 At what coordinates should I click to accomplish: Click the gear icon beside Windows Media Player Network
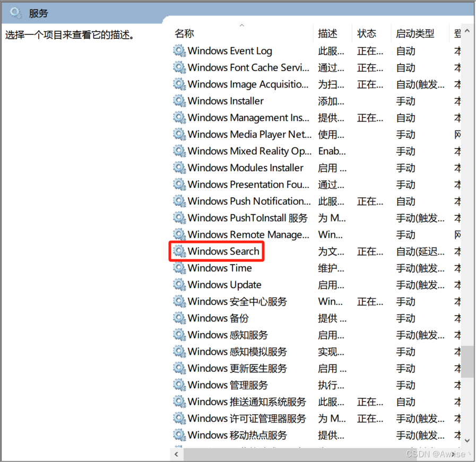(x=179, y=134)
